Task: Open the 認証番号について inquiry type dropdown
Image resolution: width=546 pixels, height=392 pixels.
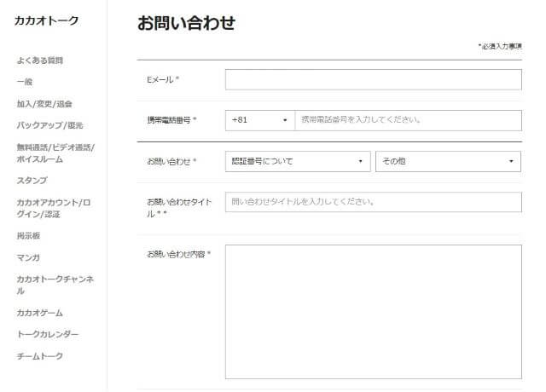Action: pos(298,161)
